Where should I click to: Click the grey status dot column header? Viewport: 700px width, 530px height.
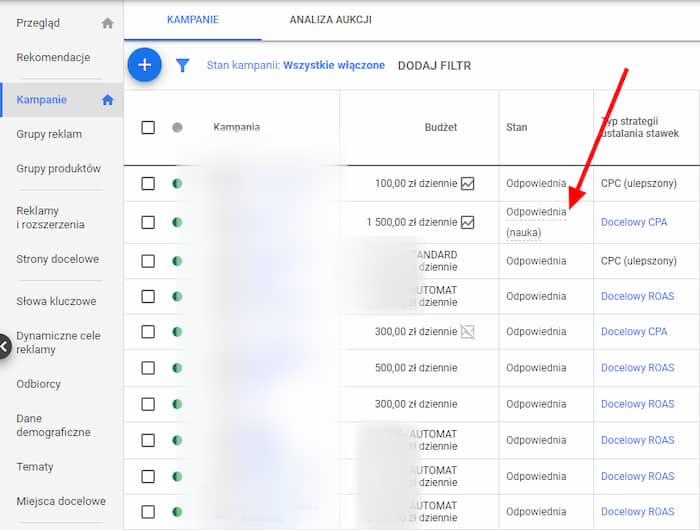[x=177, y=128]
